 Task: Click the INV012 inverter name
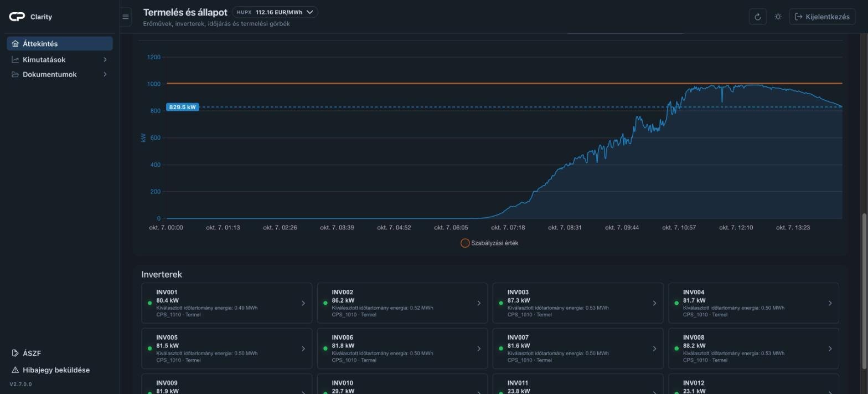click(x=694, y=383)
